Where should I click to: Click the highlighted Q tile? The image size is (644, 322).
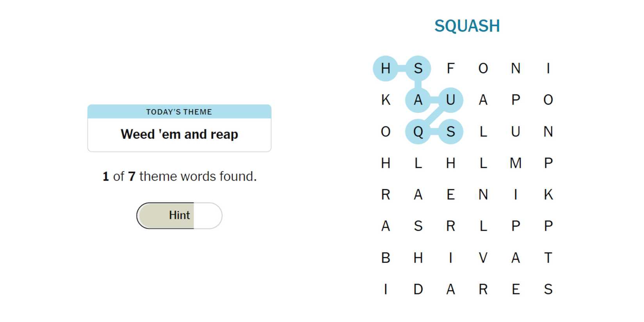[x=418, y=132]
